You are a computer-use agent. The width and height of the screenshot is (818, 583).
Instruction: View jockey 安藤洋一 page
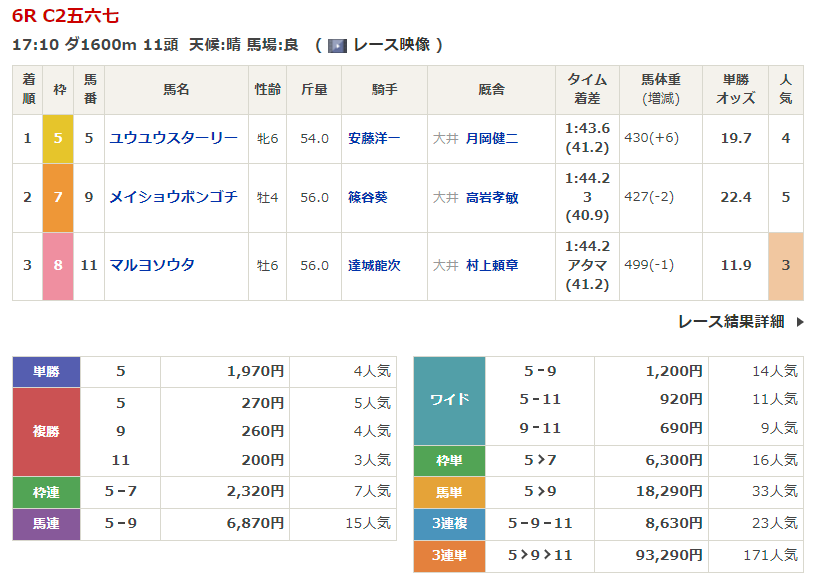[373, 138]
